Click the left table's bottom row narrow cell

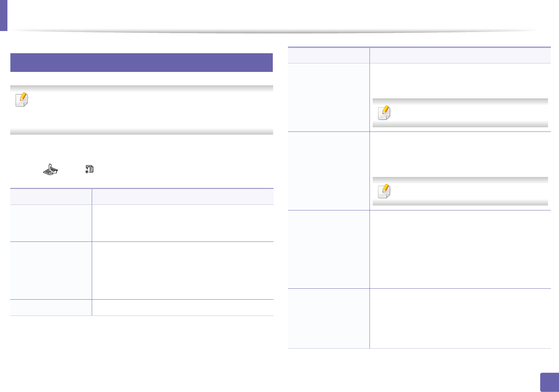51,307
